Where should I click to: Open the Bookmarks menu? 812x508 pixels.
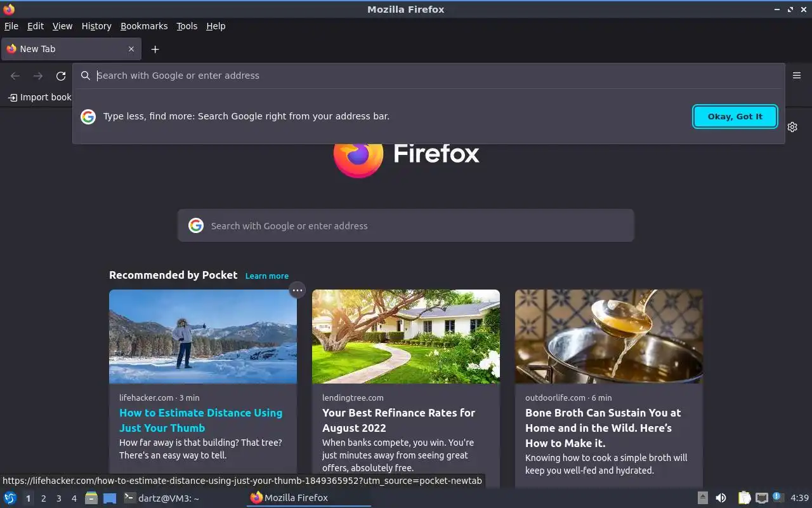144,26
